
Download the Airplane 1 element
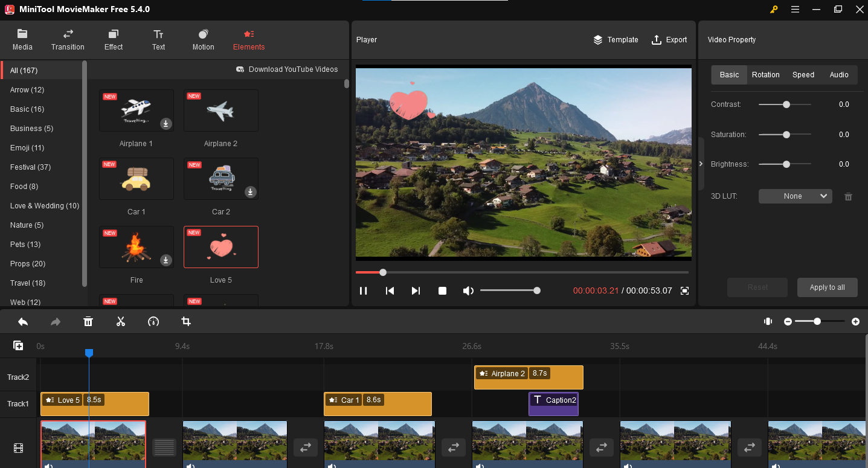[x=166, y=124]
